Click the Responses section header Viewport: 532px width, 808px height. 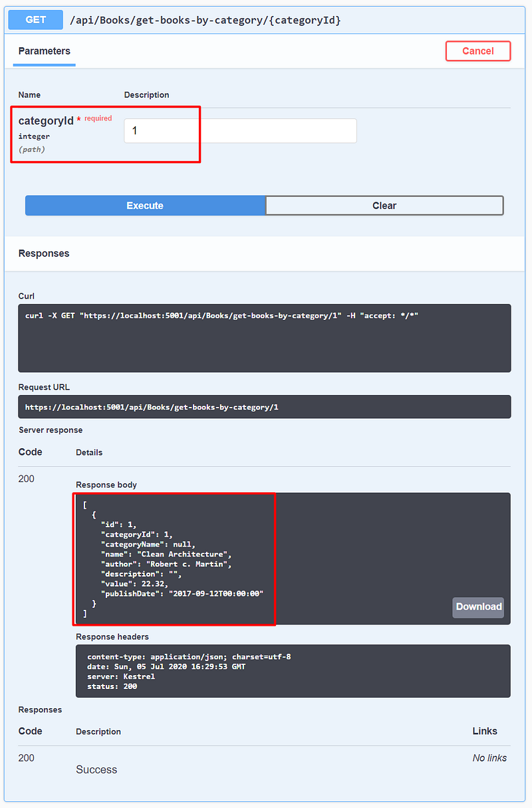pyautogui.click(x=44, y=253)
